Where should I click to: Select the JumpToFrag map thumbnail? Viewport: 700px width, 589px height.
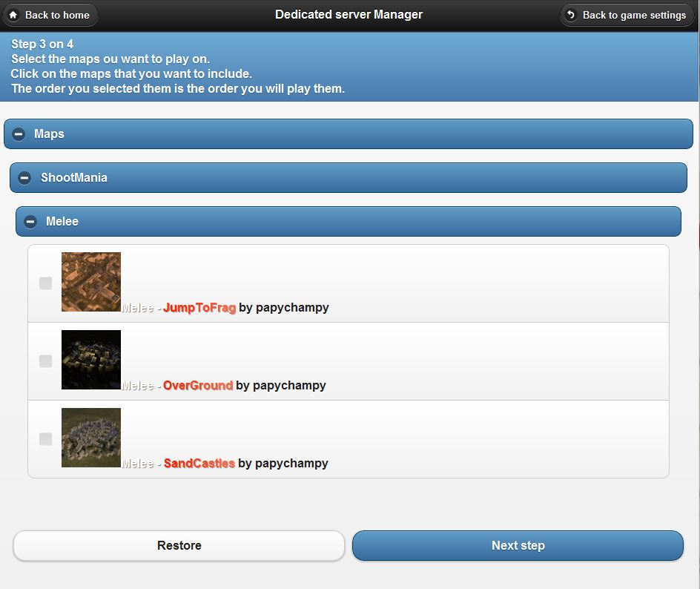[x=91, y=282]
